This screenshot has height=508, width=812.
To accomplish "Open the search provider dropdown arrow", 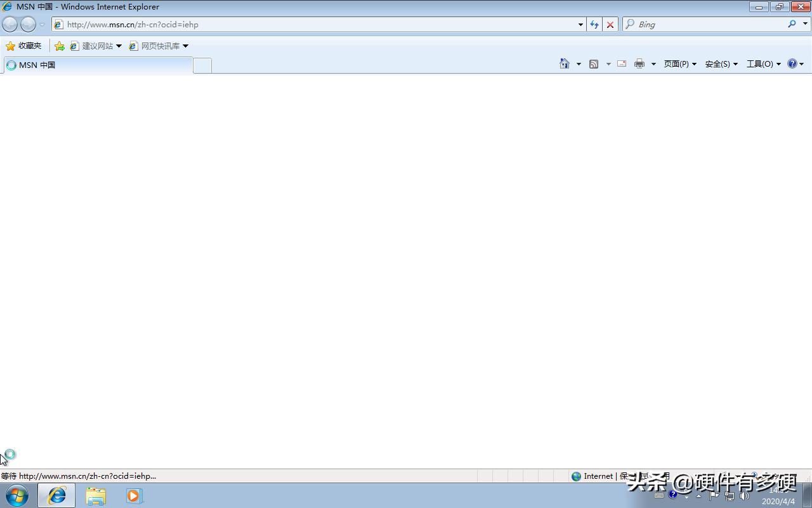I will pos(806,24).
